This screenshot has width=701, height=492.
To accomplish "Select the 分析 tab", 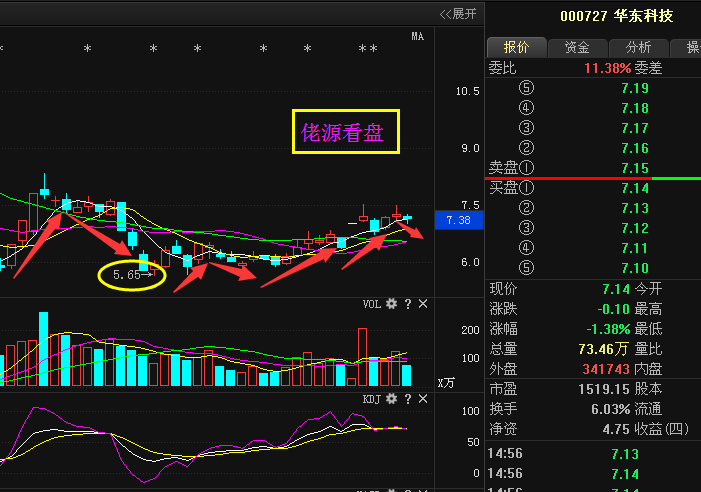I will [638, 47].
